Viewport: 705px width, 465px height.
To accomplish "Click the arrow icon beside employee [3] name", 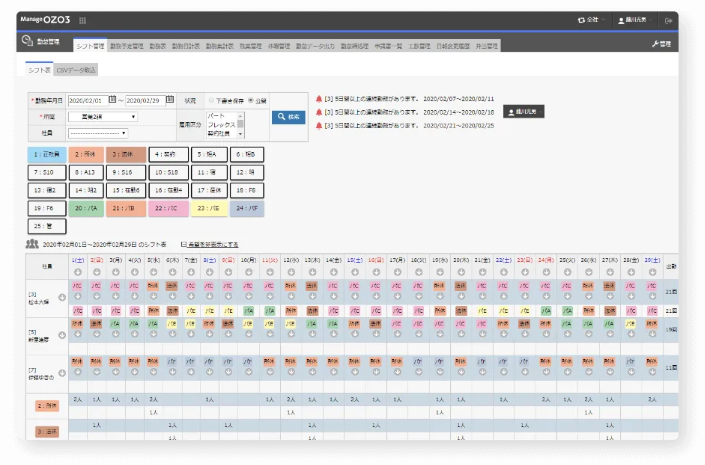I will [62, 294].
